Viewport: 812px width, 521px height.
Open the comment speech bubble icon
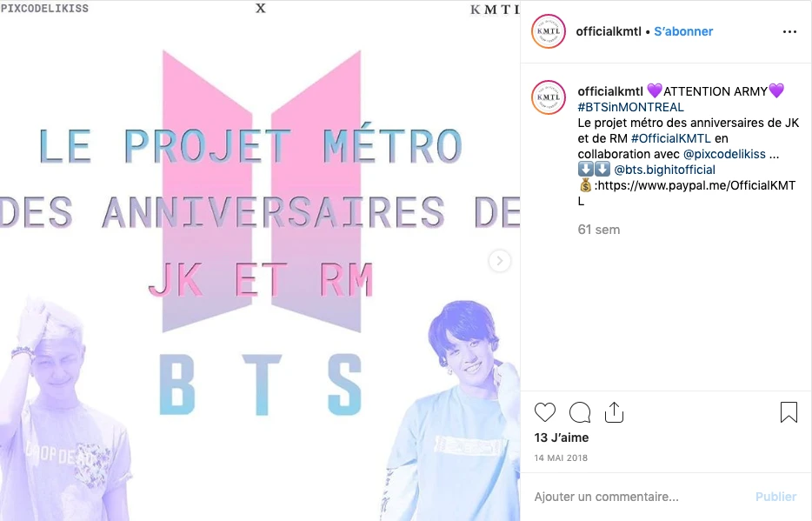coord(580,412)
